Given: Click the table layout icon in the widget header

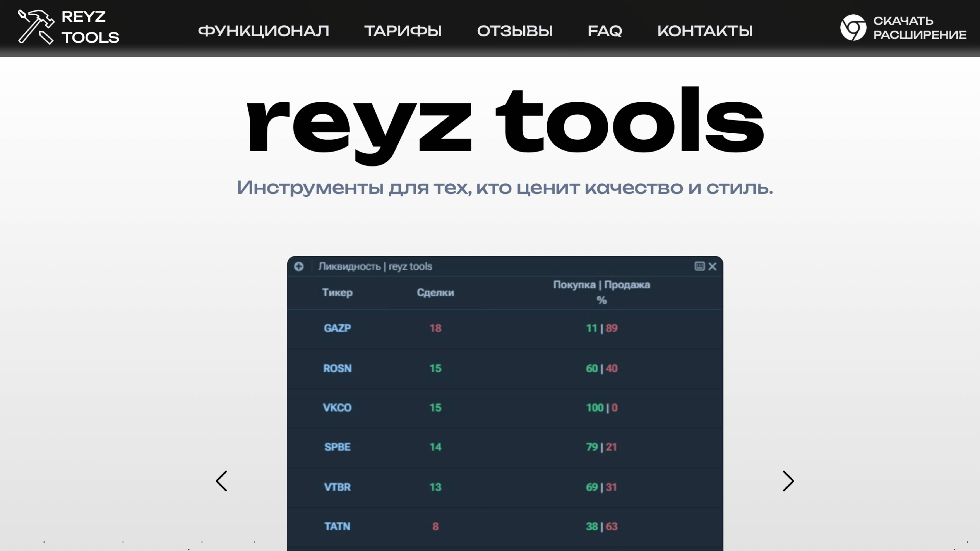Looking at the screenshot, I should 699,266.
